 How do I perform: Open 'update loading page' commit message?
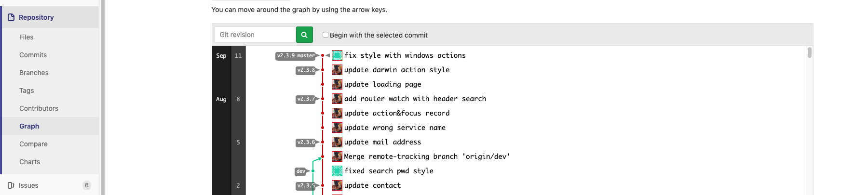(x=382, y=84)
